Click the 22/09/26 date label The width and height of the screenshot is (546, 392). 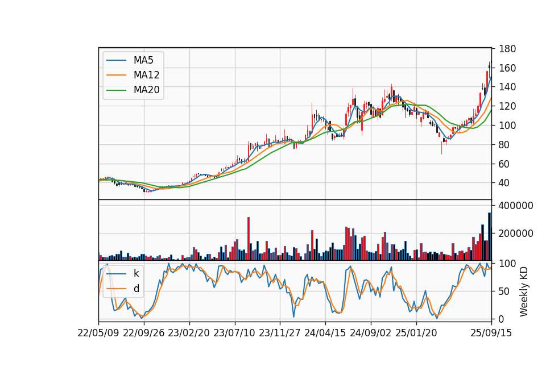(144, 333)
